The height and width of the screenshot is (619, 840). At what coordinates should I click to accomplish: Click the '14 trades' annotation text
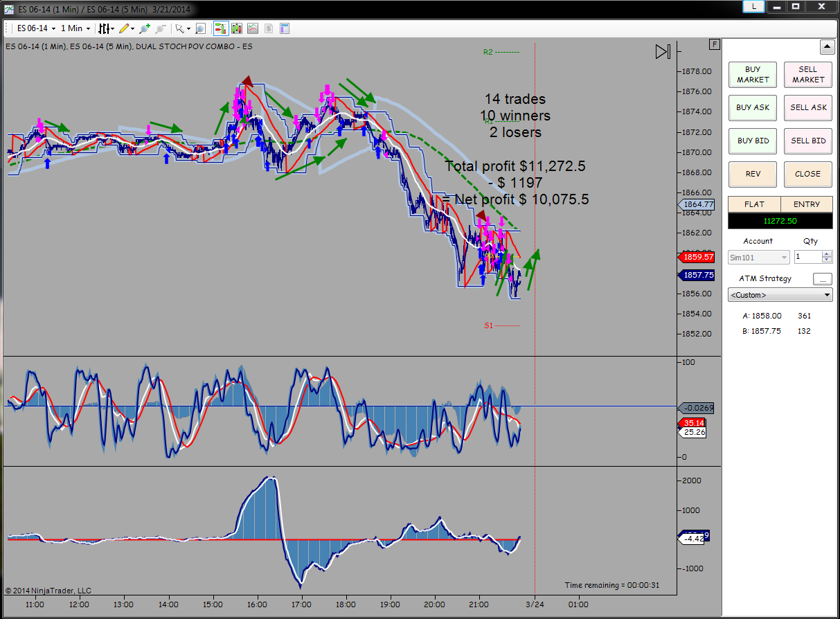pos(515,99)
